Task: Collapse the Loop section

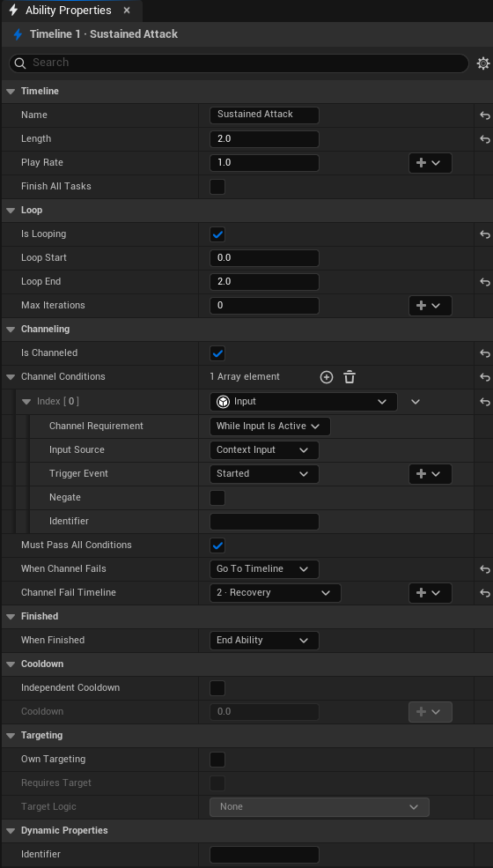Action: point(11,211)
